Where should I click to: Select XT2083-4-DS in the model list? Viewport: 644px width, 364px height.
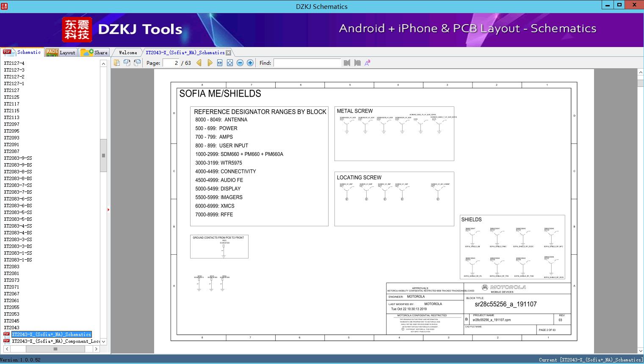tap(18, 233)
